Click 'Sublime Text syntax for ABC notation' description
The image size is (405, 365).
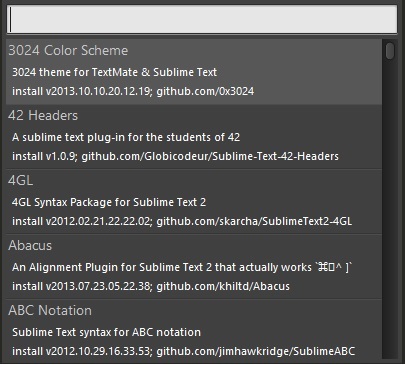point(106,332)
